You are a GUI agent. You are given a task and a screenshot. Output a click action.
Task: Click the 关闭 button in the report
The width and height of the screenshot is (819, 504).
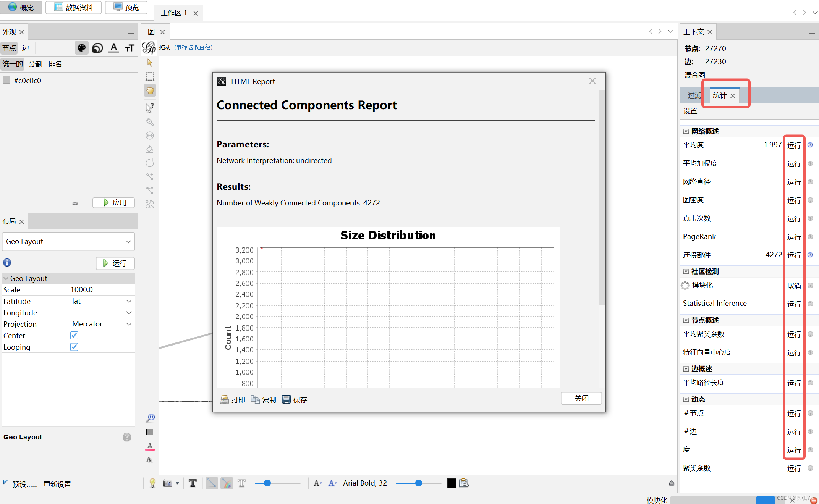pyautogui.click(x=581, y=398)
